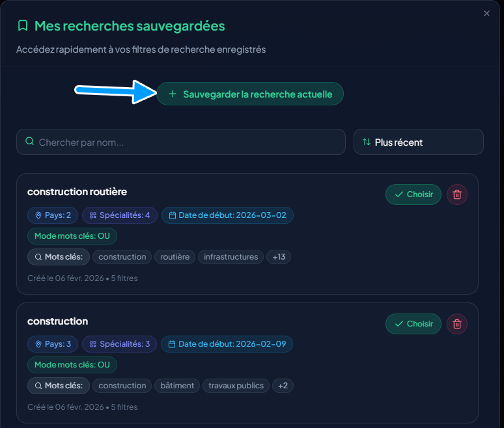Screen dimensions: 504x428
Task: Click the "bâtiment" keyword chip
Action: pos(177,386)
